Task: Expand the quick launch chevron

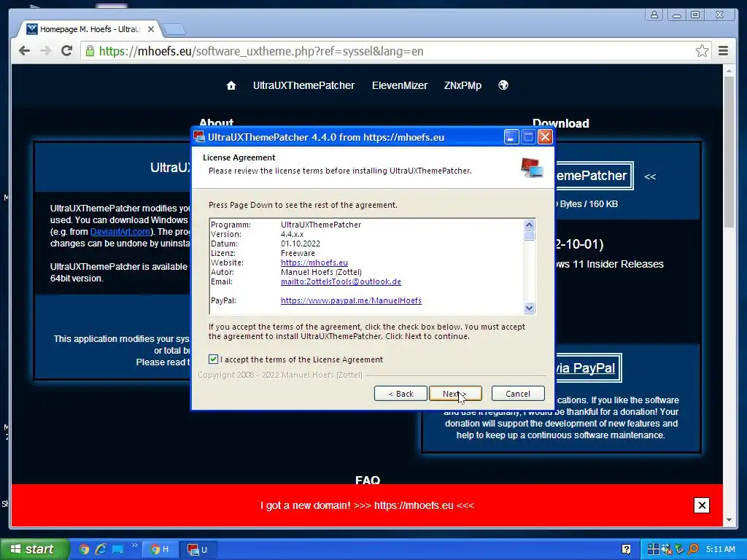Action: pos(134,545)
